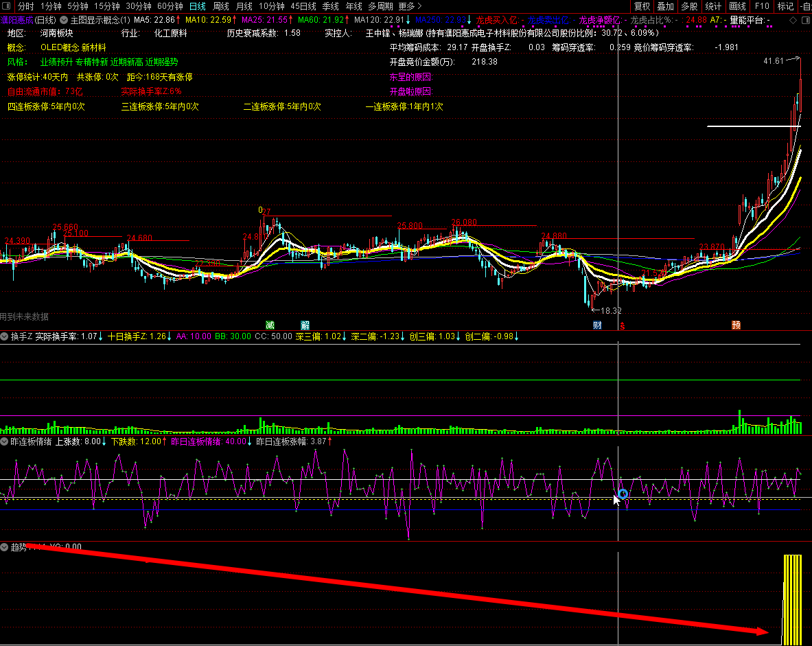Open the 多周期 multi-period view
Screen dimensions: 812x646
(381, 6)
